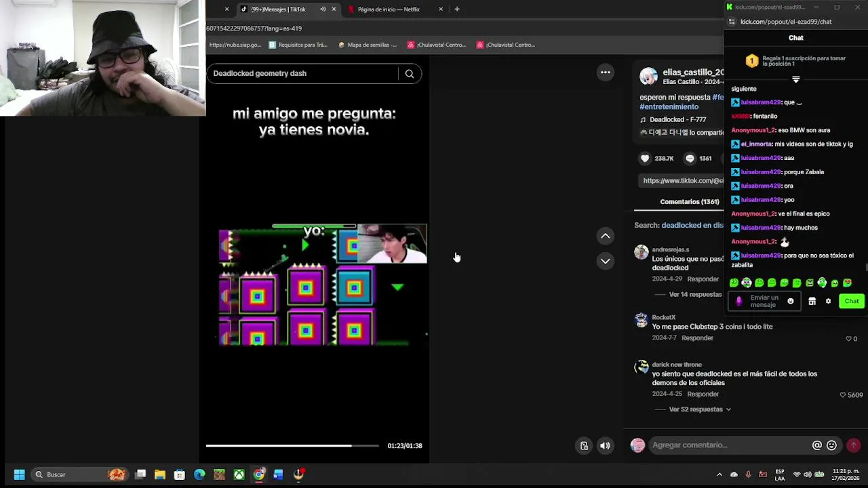Screen dimensions: 868x488
Task: Click the red post comment arrow button
Action: 854,445
